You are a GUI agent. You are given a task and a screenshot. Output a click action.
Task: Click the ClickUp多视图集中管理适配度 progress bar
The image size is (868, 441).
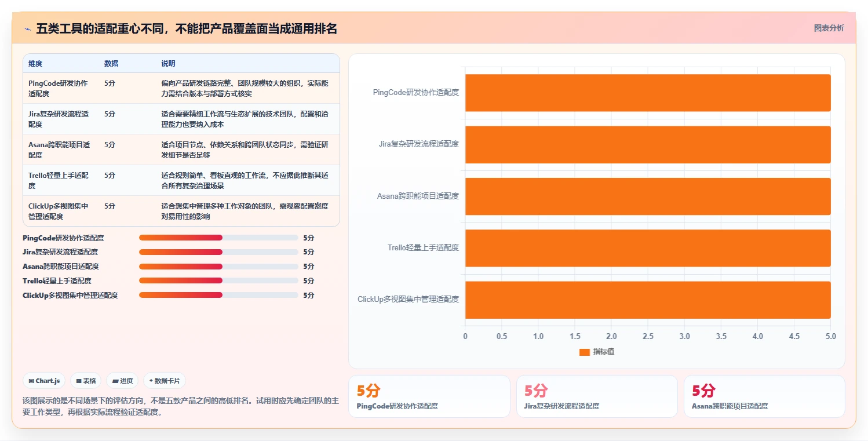click(x=218, y=295)
